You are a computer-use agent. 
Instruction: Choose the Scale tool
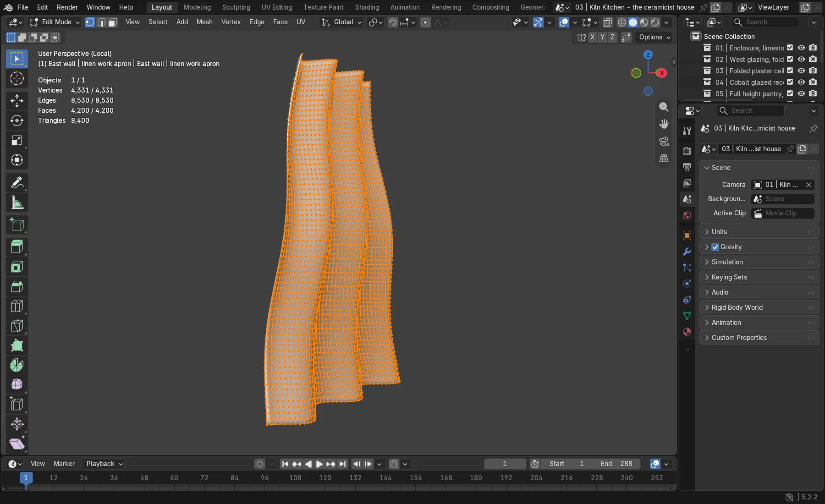click(17, 140)
